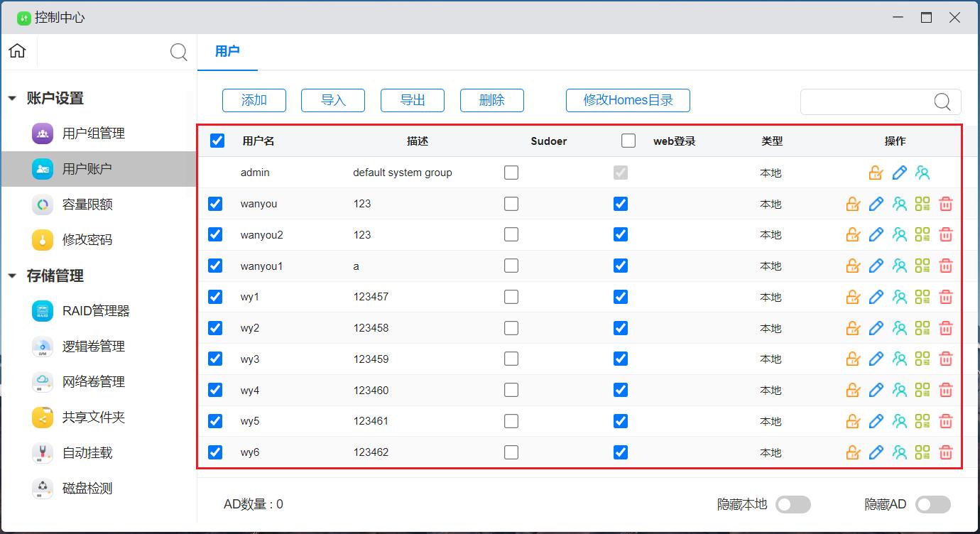This screenshot has height=534, width=980.
Task: Click the sidebar search magnifier icon
Action: tap(179, 52)
